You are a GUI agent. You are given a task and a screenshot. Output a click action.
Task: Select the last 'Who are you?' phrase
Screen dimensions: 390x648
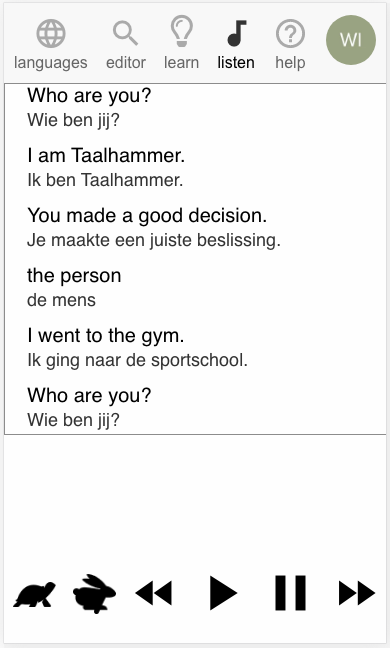pos(89,395)
